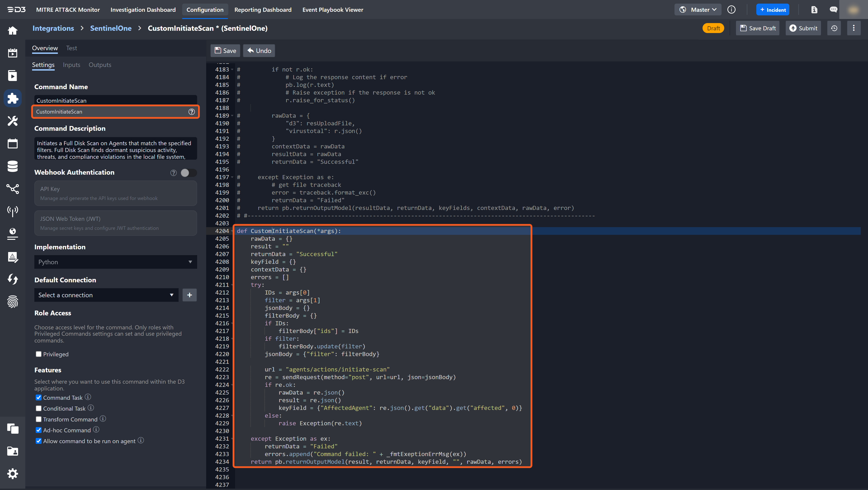Image resolution: width=868 pixels, height=490 pixels.
Task: Click the Home icon in sidebar
Action: [x=12, y=30]
